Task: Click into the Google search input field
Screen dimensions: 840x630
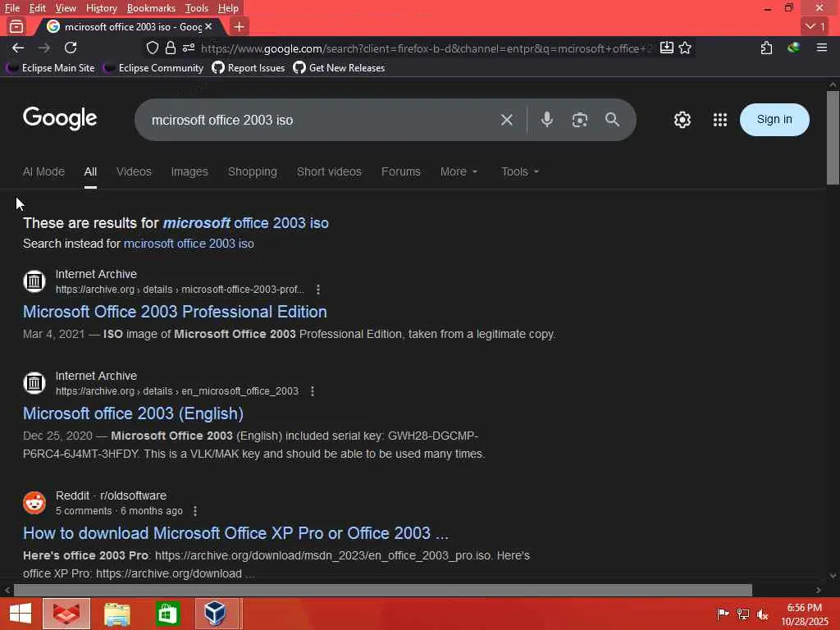Action: coord(322,120)
